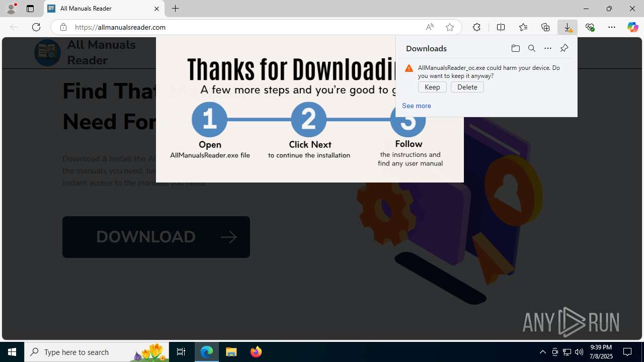Image resolution: width=644 pixels, height=362 pixels.
Task: Open the volume tray icon
Action: click(x=579, y=352)
